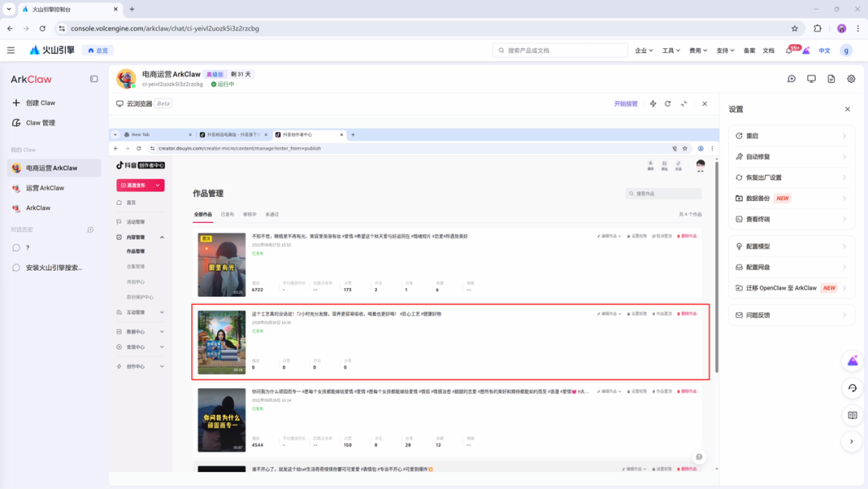Image resolution: width=868 pixels, height=489 pixels.
Task: Expand the 工具 dropdown menu
Action: (671, 51)
